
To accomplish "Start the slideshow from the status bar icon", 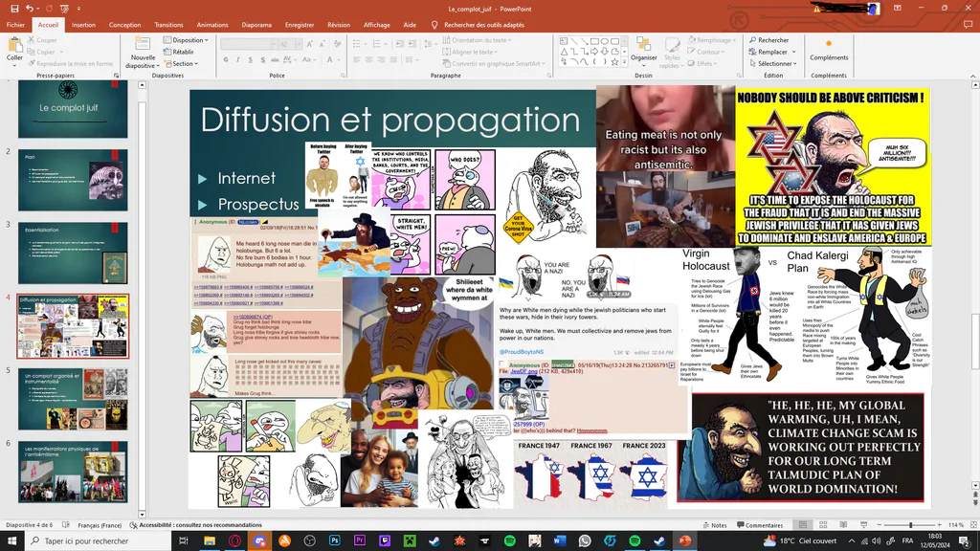I will point(864,525).
